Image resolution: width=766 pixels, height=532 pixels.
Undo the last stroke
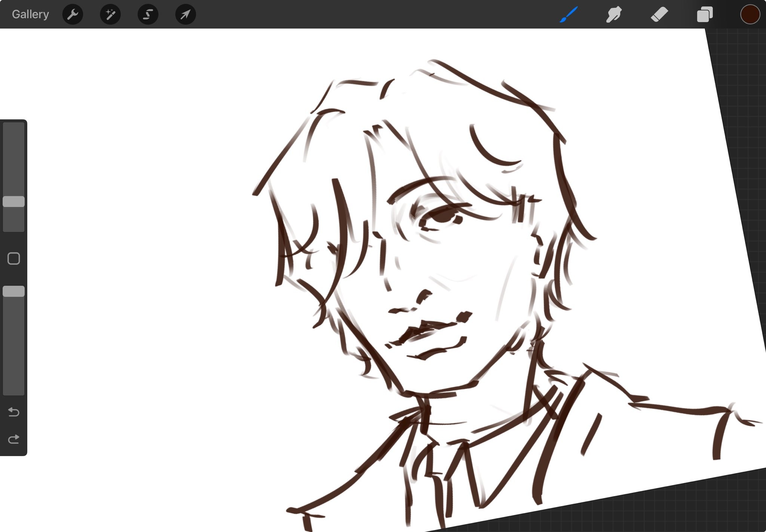click(x=14, y=412)
